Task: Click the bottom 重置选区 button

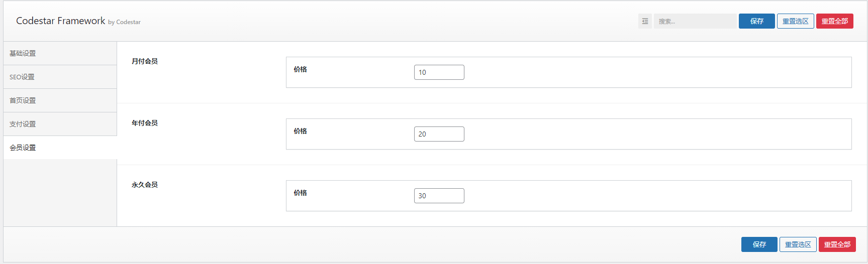Action: click(x=798, y=244)
